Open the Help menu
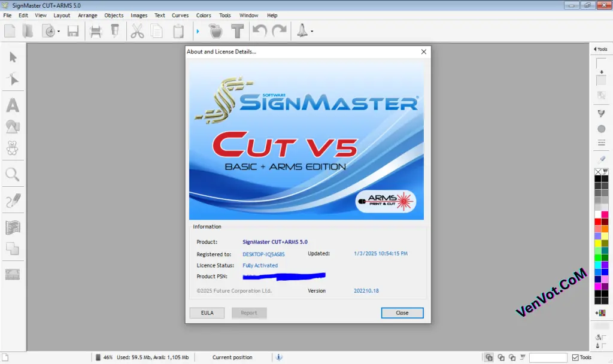The width and height of the screenshot is (613, 364). 272,15
